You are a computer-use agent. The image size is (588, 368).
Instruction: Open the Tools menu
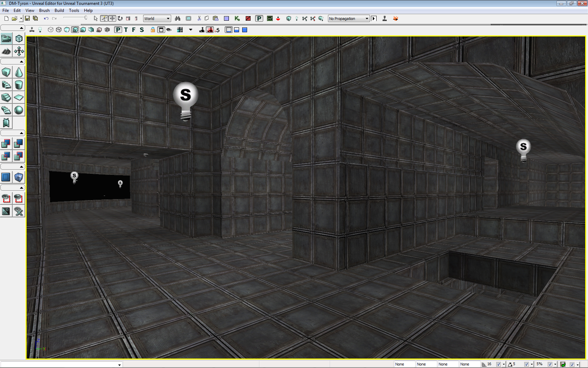pyautogui.click(x=74, y=11)
